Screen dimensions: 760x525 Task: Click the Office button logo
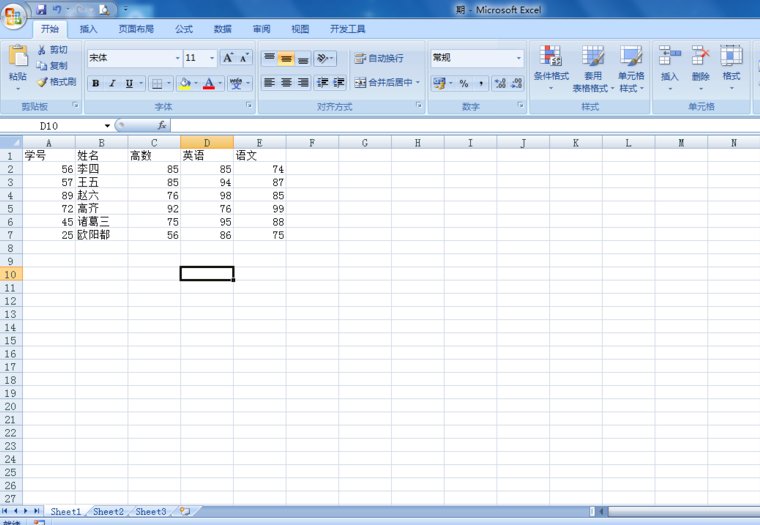point(13,16)
